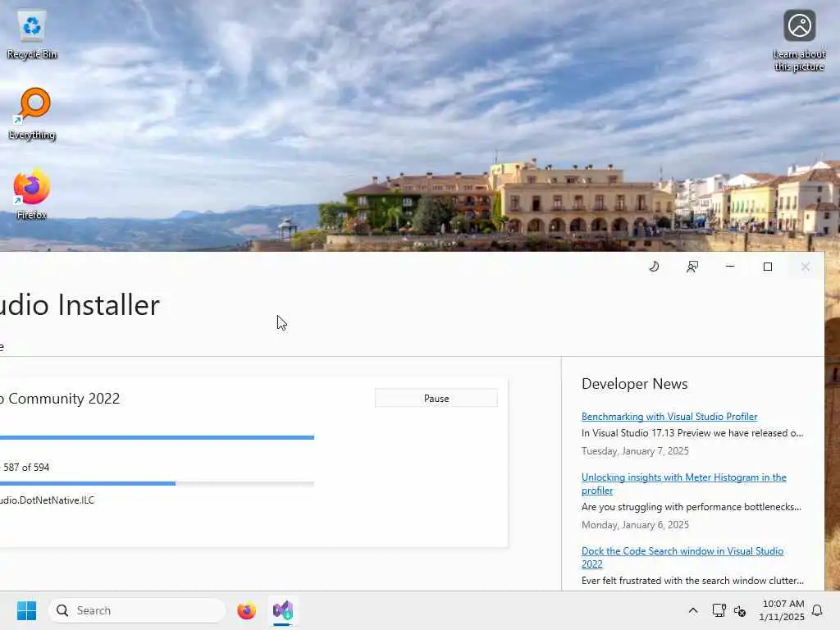The image size is (840, 630).
Task: Open the clock showing 10:07 AM
Action: pos(782,610)
